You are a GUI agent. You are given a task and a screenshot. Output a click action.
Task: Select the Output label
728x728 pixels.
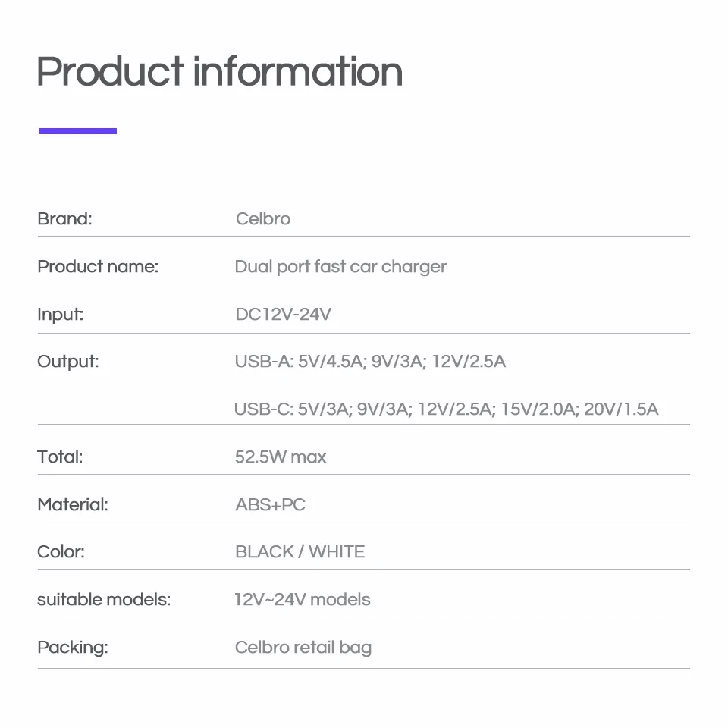tap(68, 362)
